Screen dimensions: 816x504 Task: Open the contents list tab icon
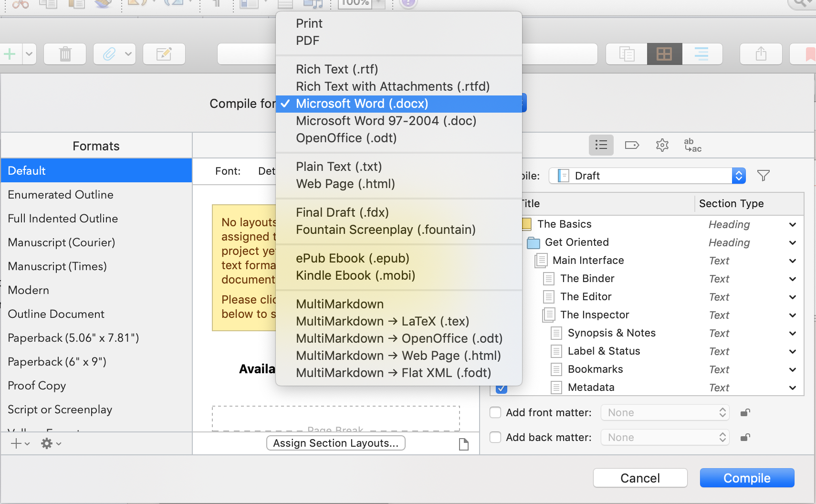click(601, 145)
